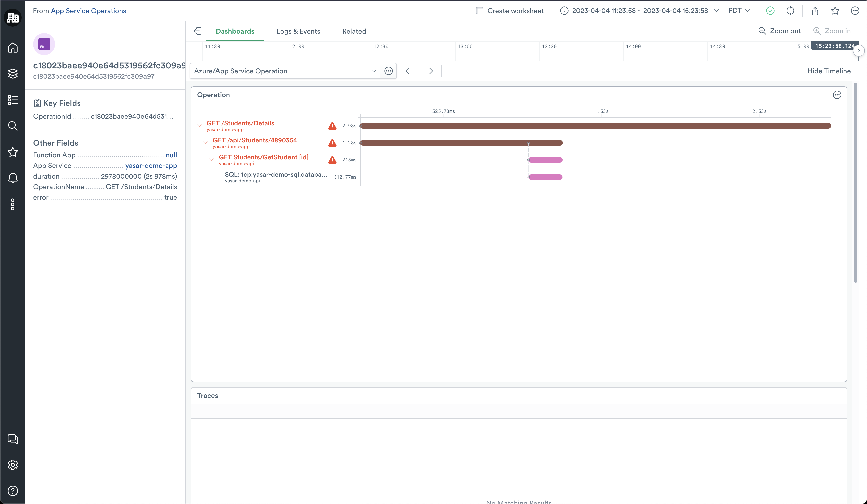Open Azure/App Service Operation dropdown
The height and width of the screenshot is (504, 867).
click(x=285, y=71)
